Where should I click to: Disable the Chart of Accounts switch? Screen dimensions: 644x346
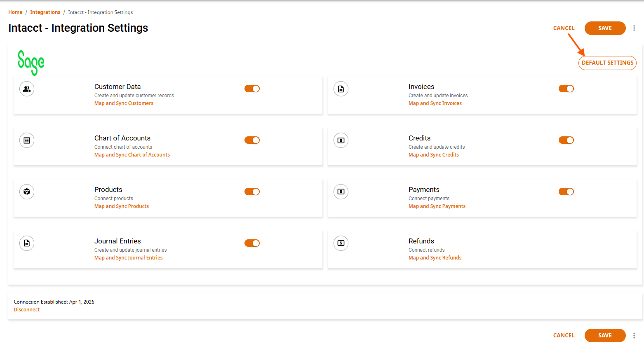252,140
